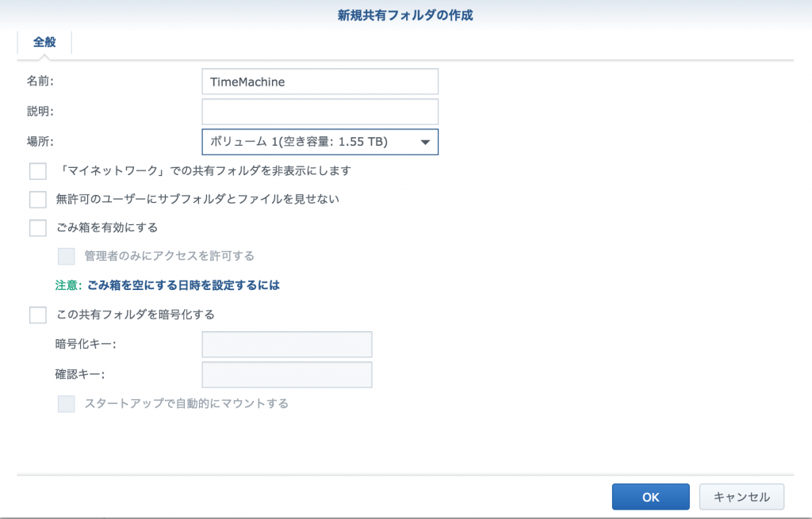This screenshot has width=812, height=519.
Task: Confirm with the OK button
Action: pyautogui.click(x=650, y=497)
